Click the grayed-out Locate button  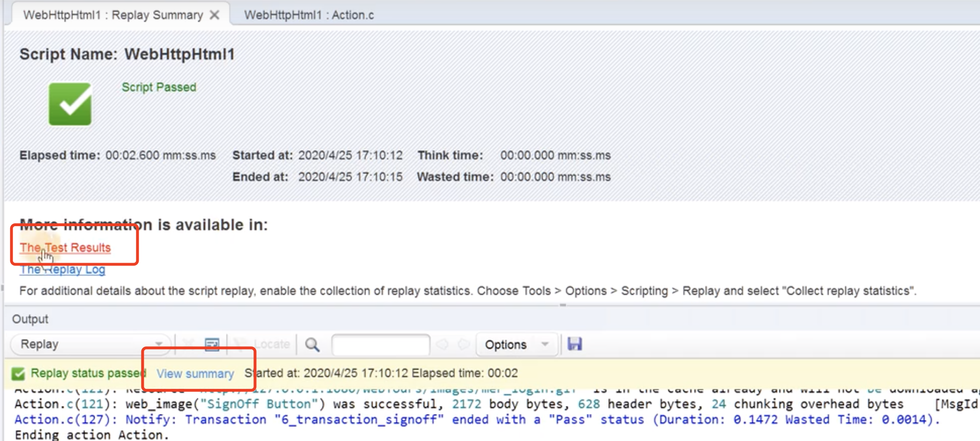tap(262, 344)
